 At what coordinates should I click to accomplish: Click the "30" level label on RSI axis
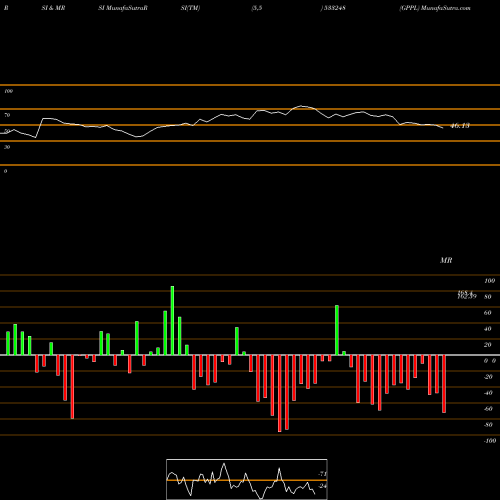click(x=7, y=147)
